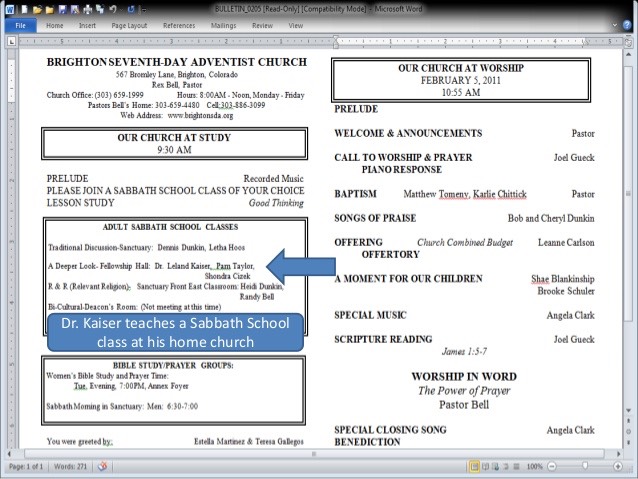Screen dimensions: 638x479
Task: Click the Zoom In plus button
Action: [618, 466]
